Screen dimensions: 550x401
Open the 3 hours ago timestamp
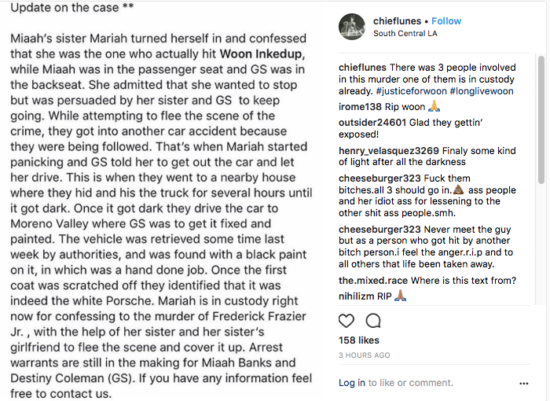(x=364, y=355)
